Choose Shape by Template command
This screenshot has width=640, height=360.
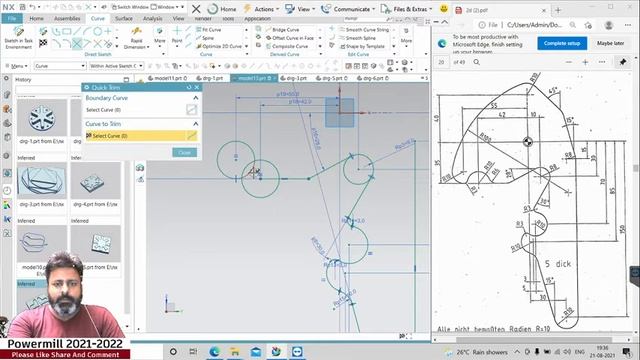coord(362,46)
